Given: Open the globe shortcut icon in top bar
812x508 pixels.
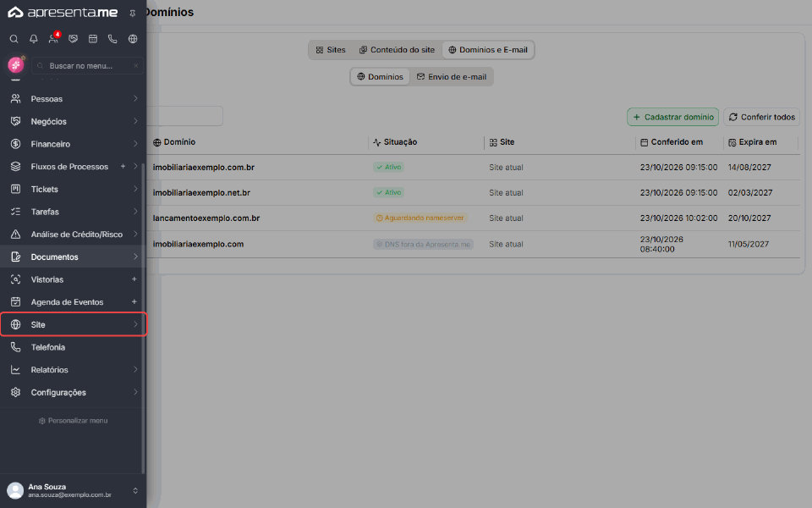Looking at the screenshot, I should [133, 39].
